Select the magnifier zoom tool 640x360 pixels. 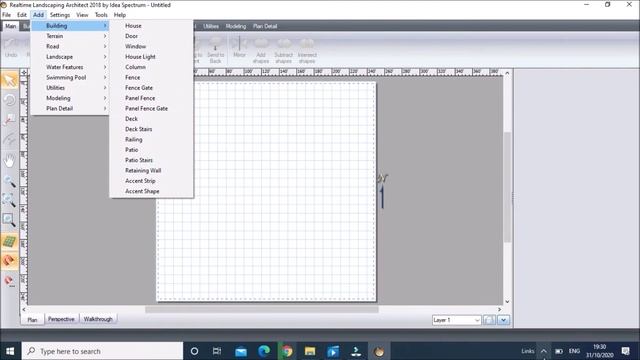click(9, 181)
